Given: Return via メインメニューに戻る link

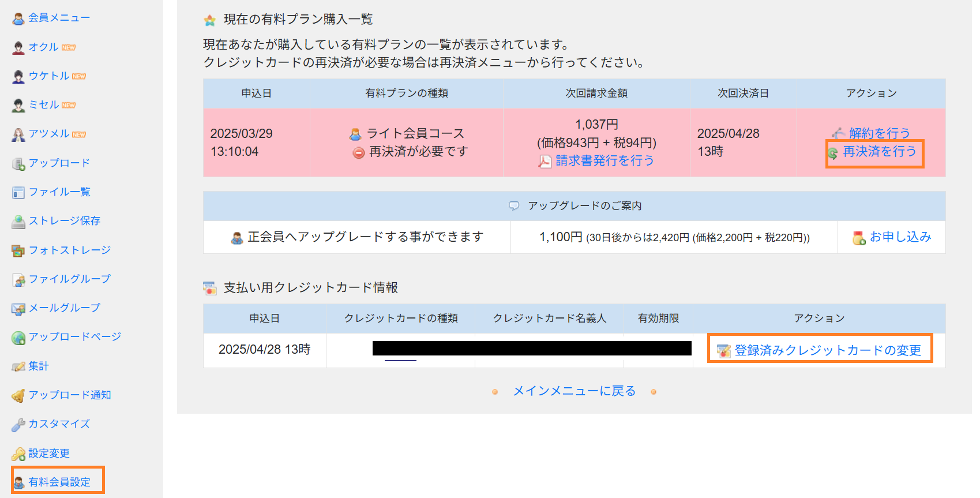Looking at the screenshot, I should coord(574,391).
